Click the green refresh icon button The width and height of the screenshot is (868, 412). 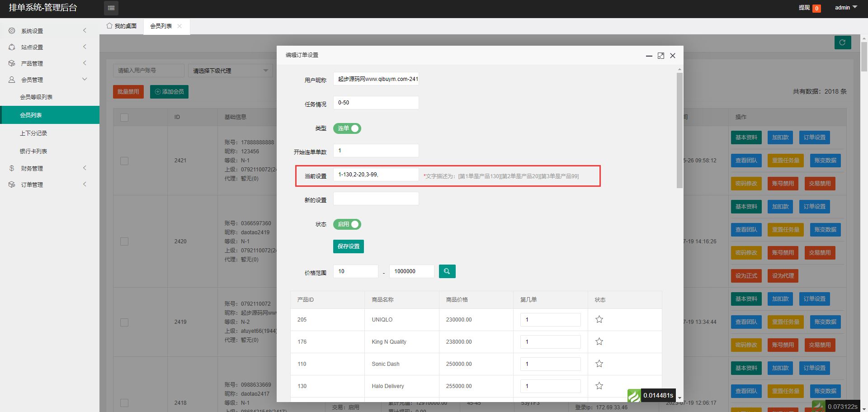click(x=842, y=43)
